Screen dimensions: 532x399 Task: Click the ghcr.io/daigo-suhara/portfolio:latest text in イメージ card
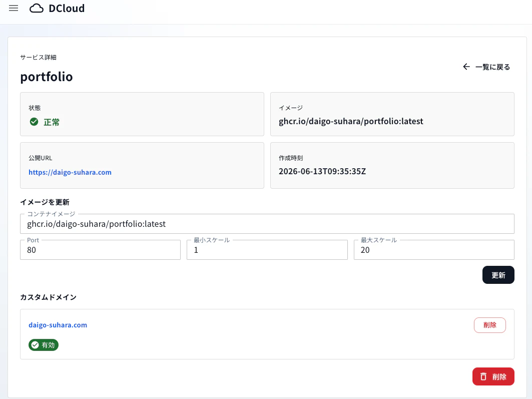click(x=351, y=122)
